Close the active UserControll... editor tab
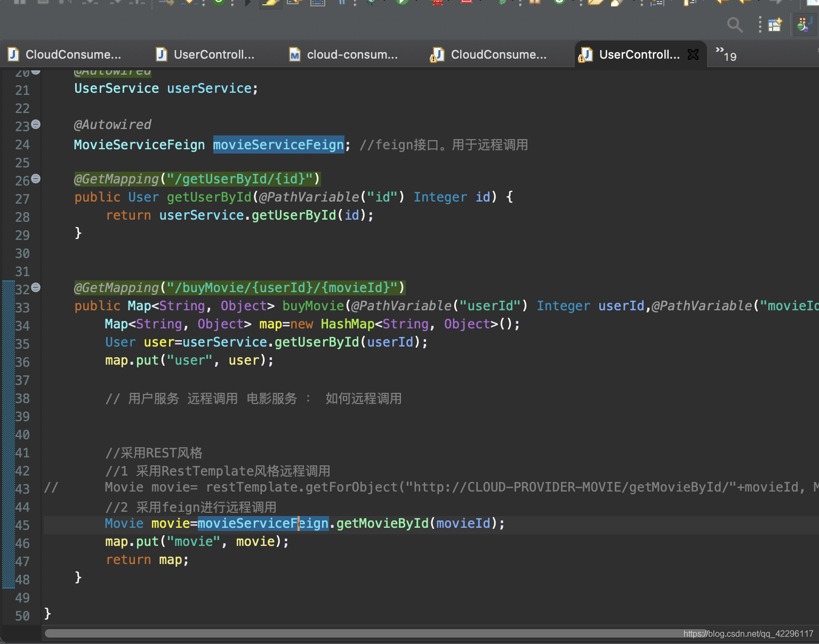Image resolution: width=819 pixels, height=644 pixels. point(693,54)
